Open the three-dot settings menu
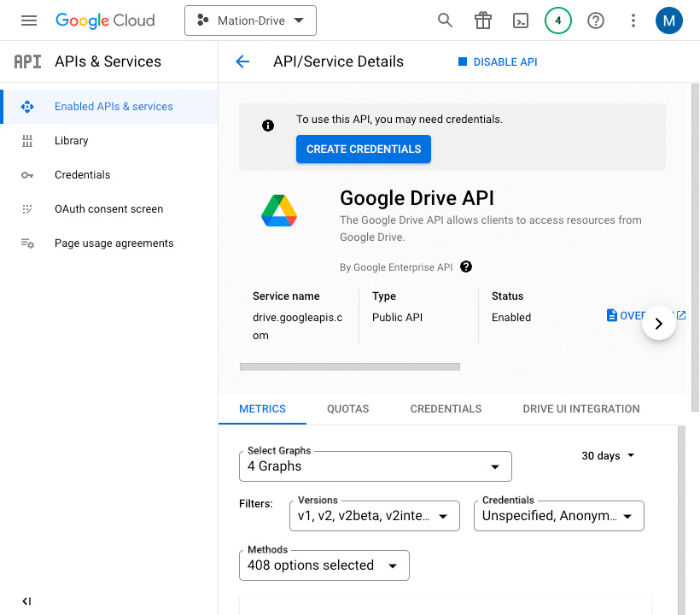The height and width of the screenshot is (615, 700). tap(633, 20)
